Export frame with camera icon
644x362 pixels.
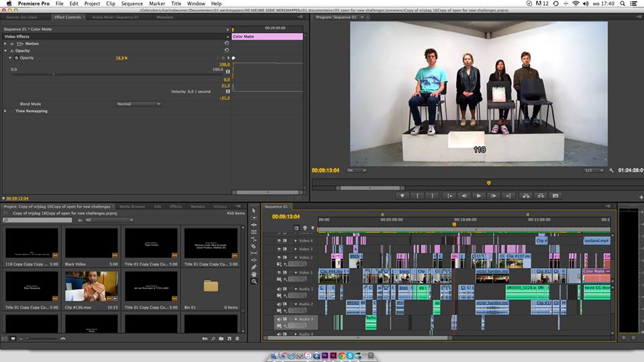coord(555,196)
